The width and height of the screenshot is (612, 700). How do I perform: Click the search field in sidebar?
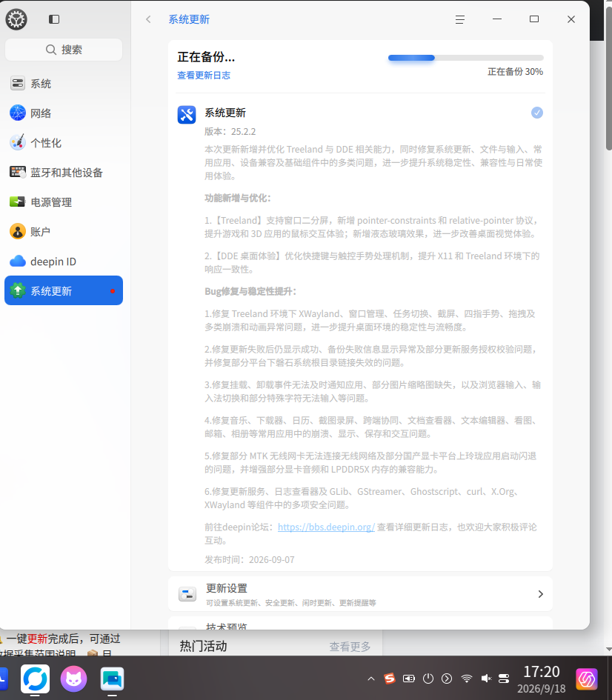[64, 50]
